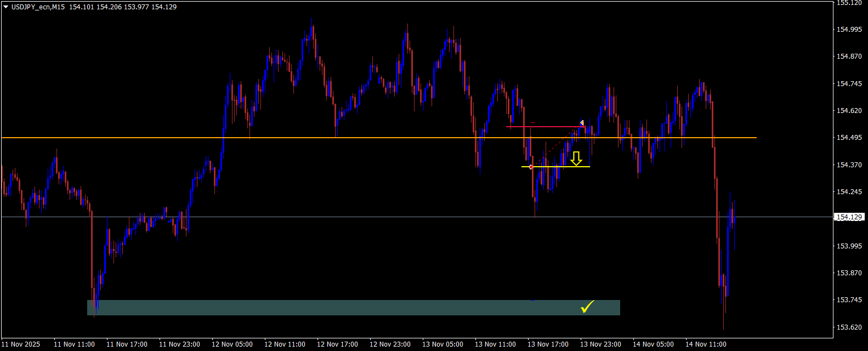Click the 153.620 price axis label
Image resolution: width=868 pixels, height=351 pixels.
click(x=849, y=327)
